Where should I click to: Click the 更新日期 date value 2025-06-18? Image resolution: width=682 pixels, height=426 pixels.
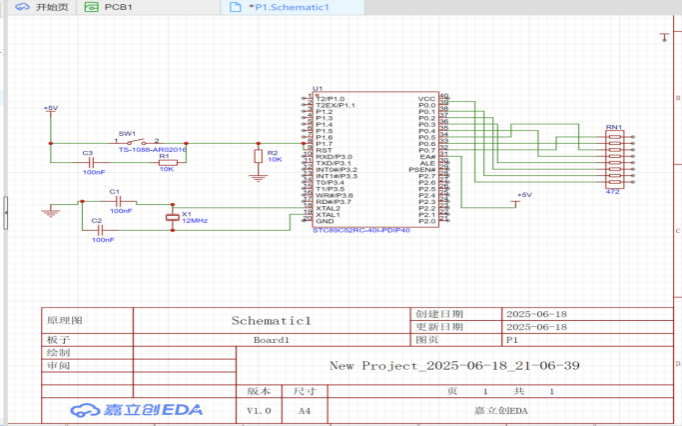(537, 327)
